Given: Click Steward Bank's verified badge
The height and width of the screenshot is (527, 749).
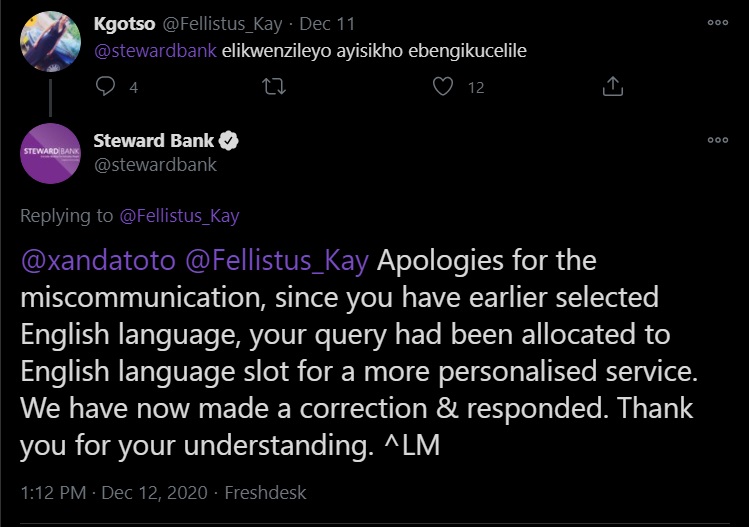Looking at the screenshot, I should coord(229,141).
